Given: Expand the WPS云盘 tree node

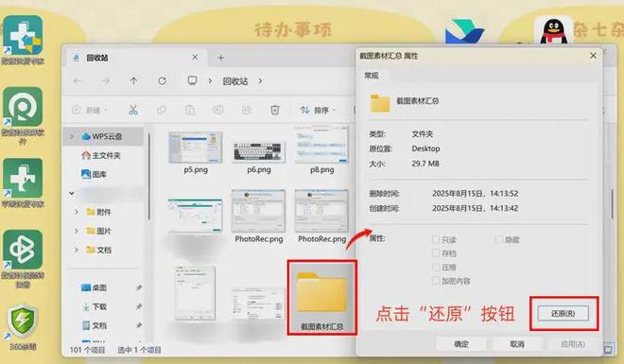Looking at the screenshot, I should coord(72,136).
